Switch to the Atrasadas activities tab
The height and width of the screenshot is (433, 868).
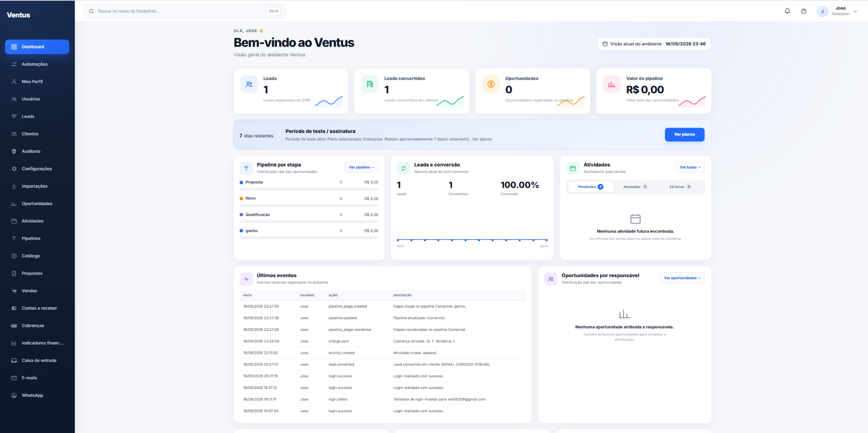point(635,187)
